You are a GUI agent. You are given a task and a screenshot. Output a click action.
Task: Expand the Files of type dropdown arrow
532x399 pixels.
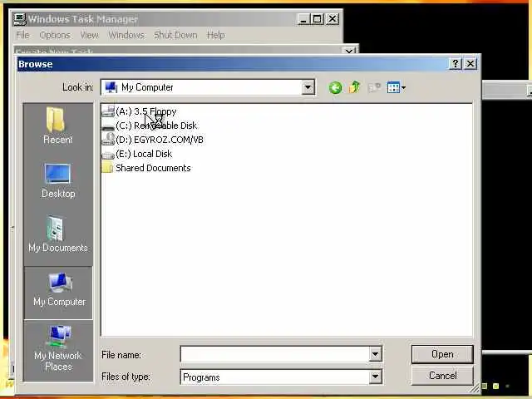coord(375,377)
